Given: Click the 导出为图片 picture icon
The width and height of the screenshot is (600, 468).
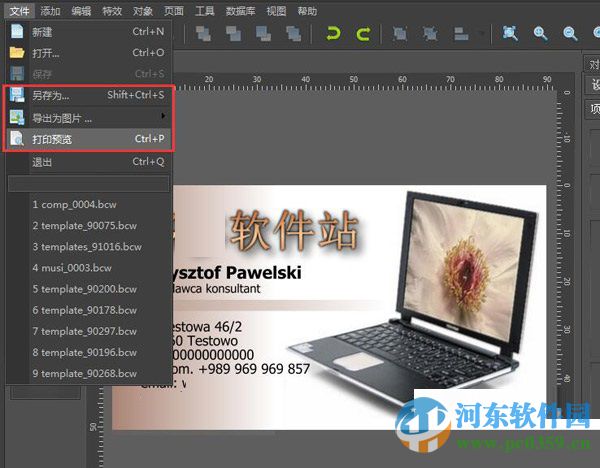Looking at the screenshot, I should point(17,117).
